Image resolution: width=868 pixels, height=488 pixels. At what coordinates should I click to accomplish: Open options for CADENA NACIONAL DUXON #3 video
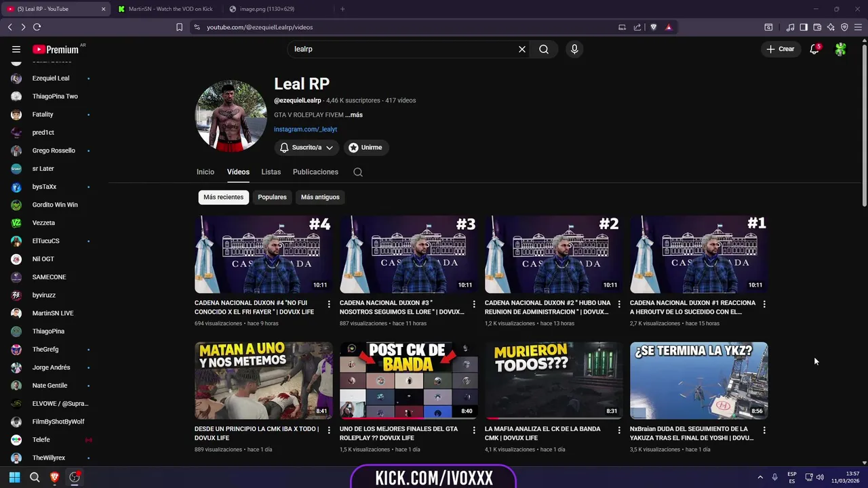[474, 304]
